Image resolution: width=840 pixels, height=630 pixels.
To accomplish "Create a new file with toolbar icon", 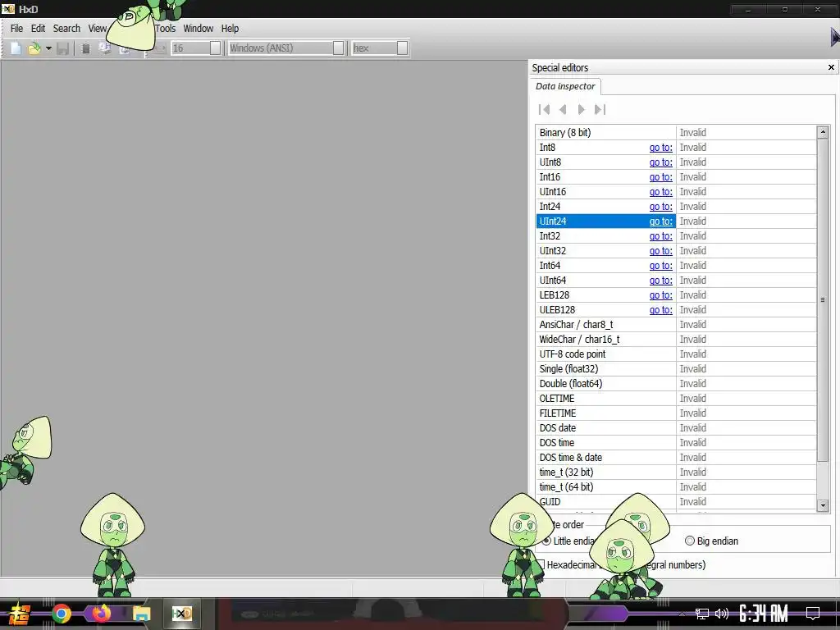I will (x=16, y=48).
